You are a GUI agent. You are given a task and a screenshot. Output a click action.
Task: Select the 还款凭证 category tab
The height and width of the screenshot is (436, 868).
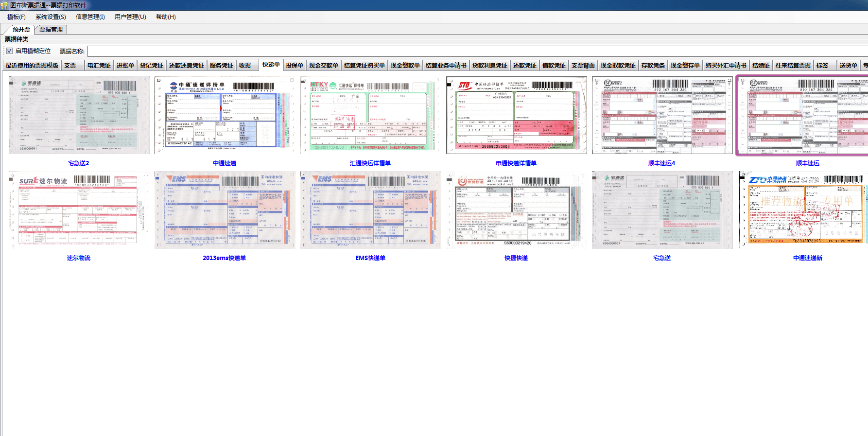[525, 66]
